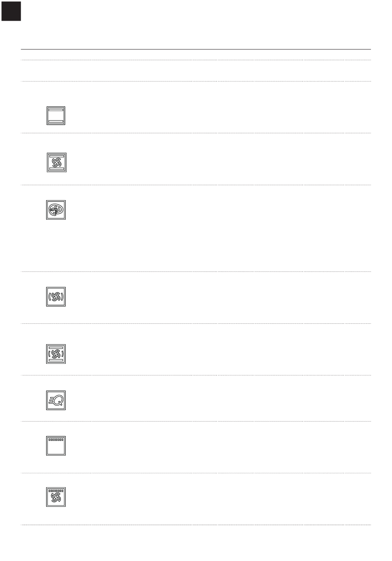Viewport: 392px width, 561px height.
Task: Select the grill element icon
Action: (56, 446)
